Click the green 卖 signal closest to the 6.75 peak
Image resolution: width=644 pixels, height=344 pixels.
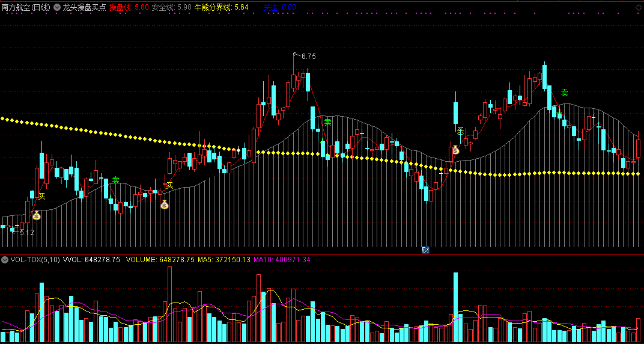pyautogui.click(x=328, y=121)
